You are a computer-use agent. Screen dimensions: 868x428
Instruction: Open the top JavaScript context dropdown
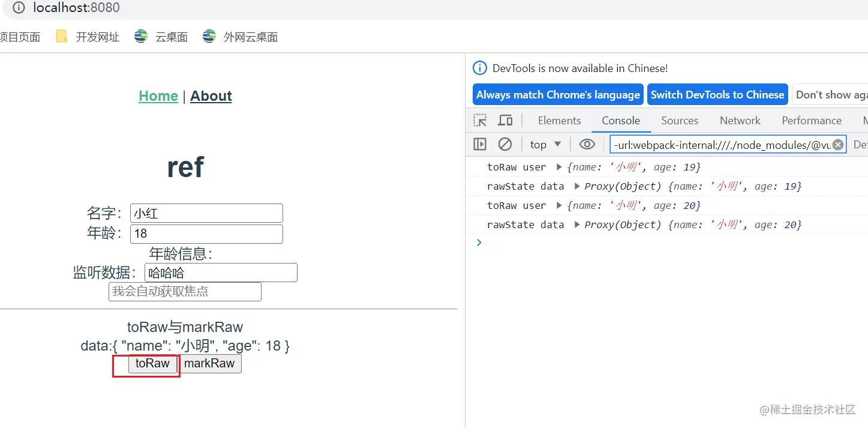coord(545,145)
